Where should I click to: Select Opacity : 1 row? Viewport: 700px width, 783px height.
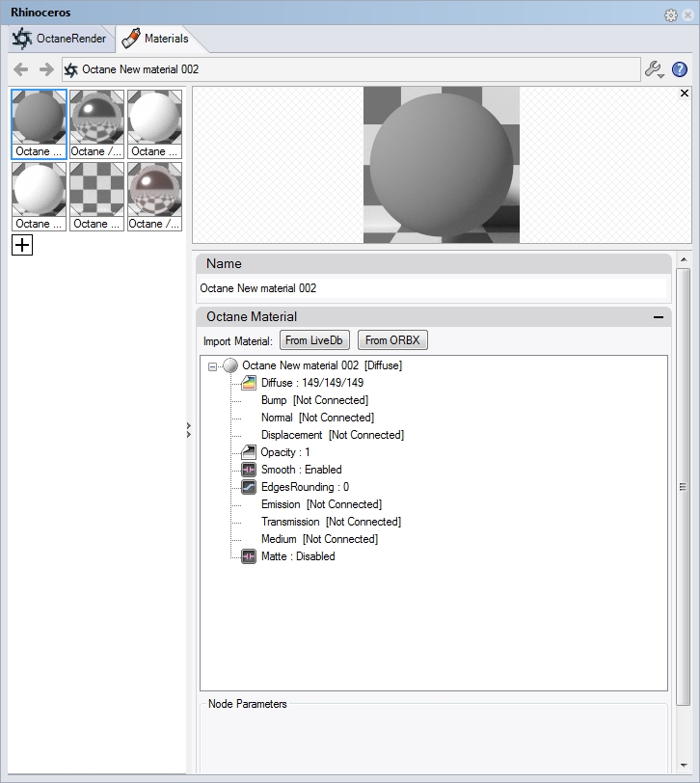click(x=285, y=452)
